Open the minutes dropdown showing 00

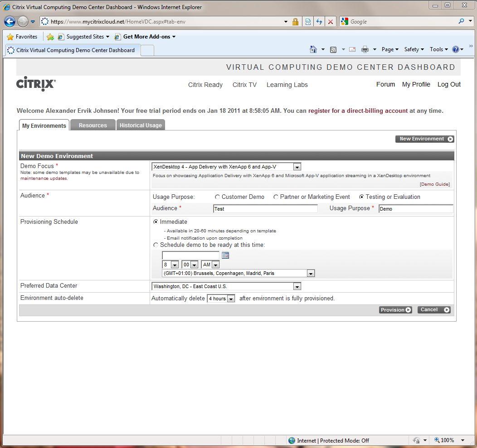coord(190,265)
